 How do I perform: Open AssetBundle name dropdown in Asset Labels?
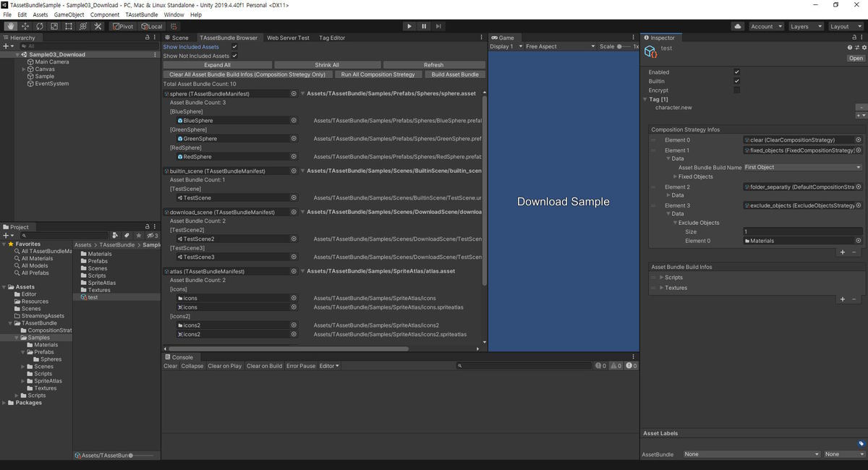pyautogui.click(x=751, y=454)
